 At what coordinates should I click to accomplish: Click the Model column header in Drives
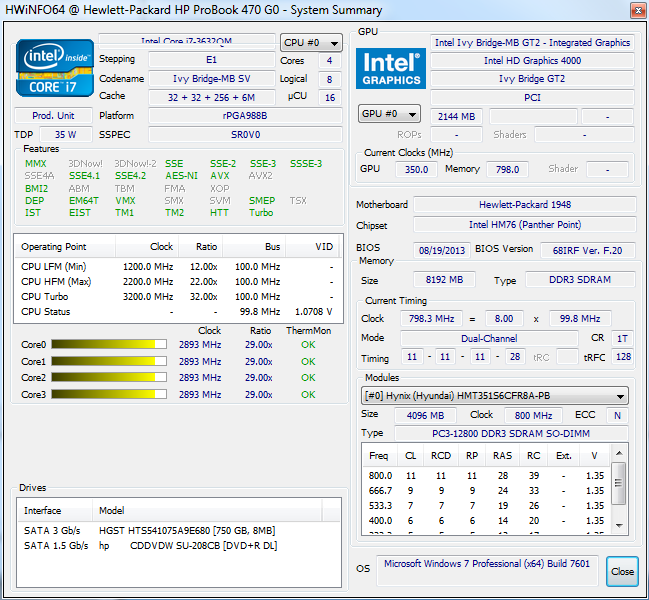coord(207,511)
